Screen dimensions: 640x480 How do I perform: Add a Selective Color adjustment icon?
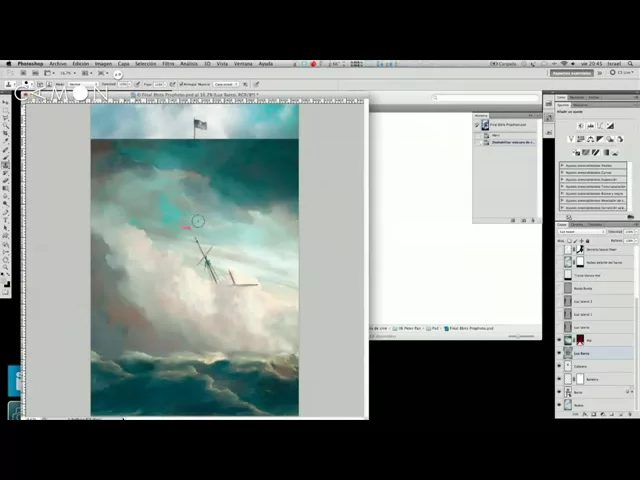point(615,153)
